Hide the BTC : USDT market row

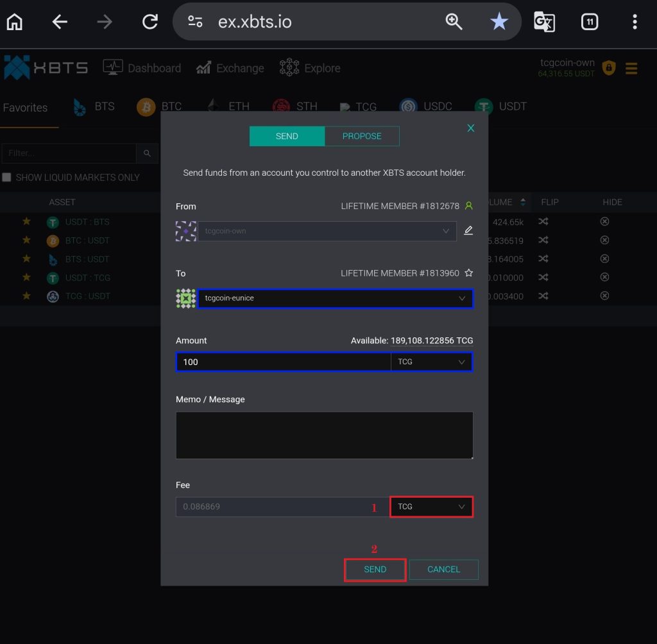[604, 241]
